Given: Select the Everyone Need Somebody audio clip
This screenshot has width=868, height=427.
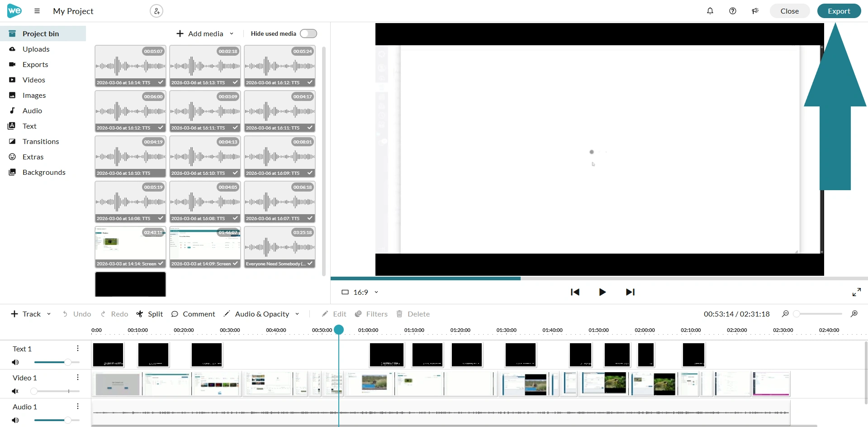Looking at the screenshot, I should pyautogui.click(x=280, y=247).
